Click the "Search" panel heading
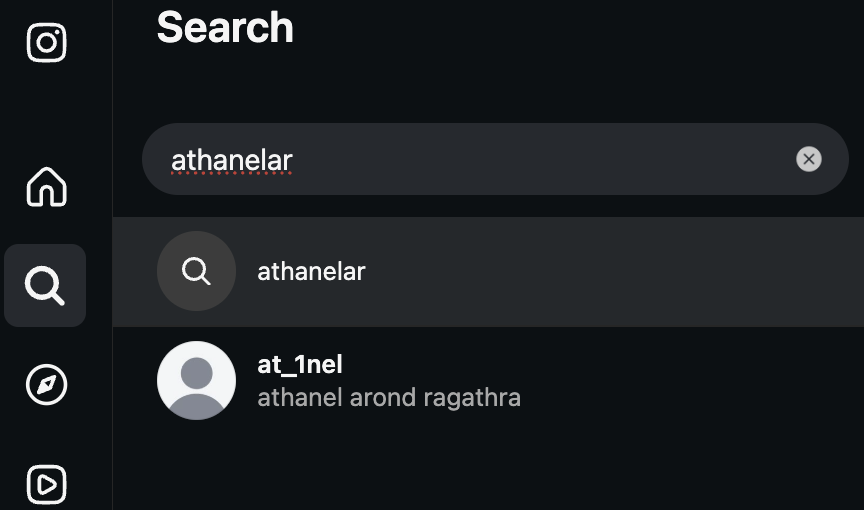This screenshot has width=864, height=510. point(225,27)
